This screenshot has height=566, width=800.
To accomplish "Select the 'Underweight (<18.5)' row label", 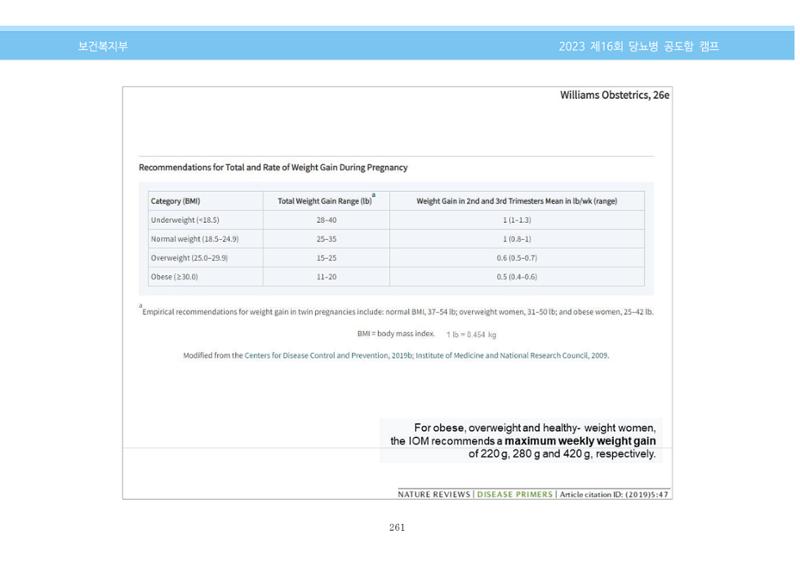I will (185, 220).
